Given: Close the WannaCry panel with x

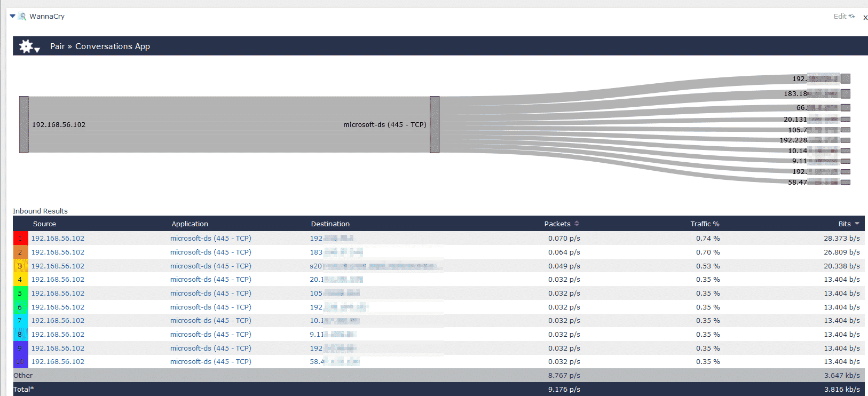Looking at the screenshot, I should pos(865,17).
